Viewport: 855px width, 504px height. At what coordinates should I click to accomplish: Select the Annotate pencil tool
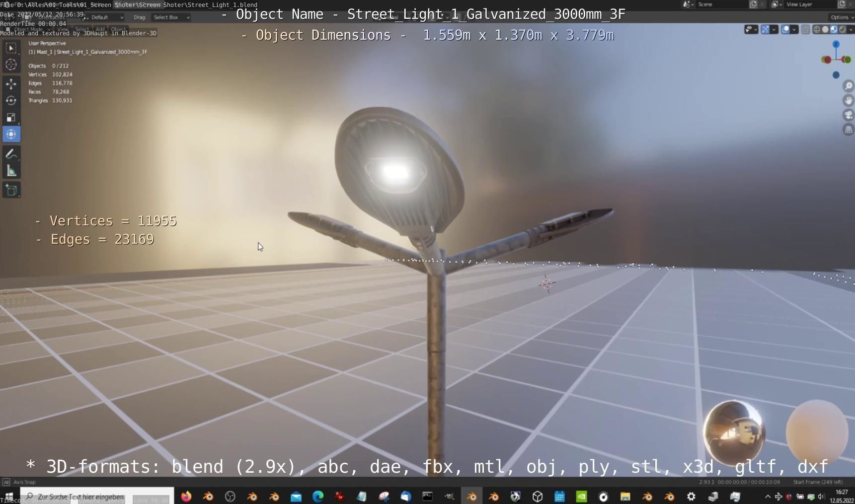(11, 154)
